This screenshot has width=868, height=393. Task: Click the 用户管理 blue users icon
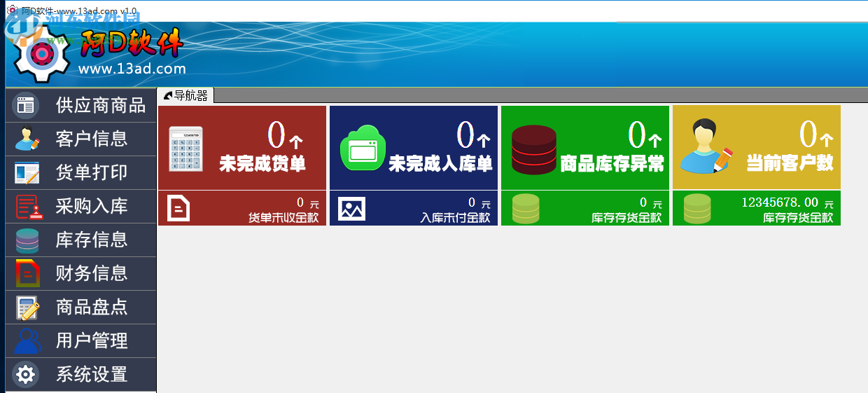coord(27,341)
